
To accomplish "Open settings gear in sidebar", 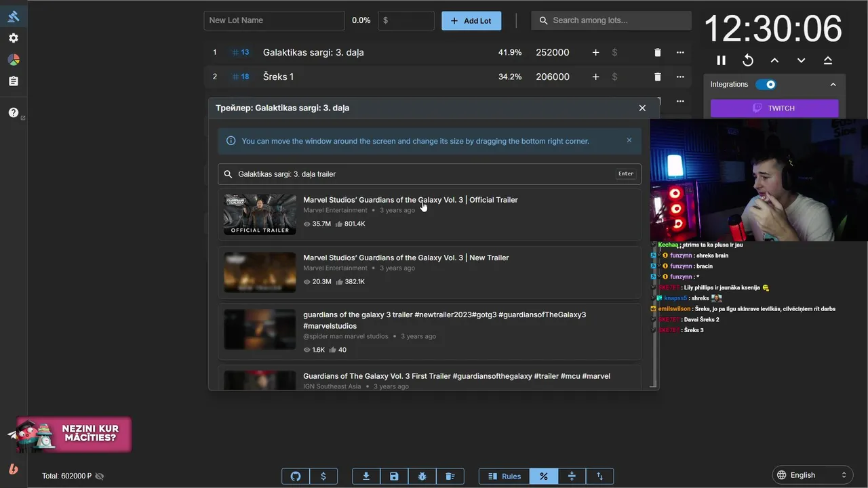I will (x=14, y=38).
